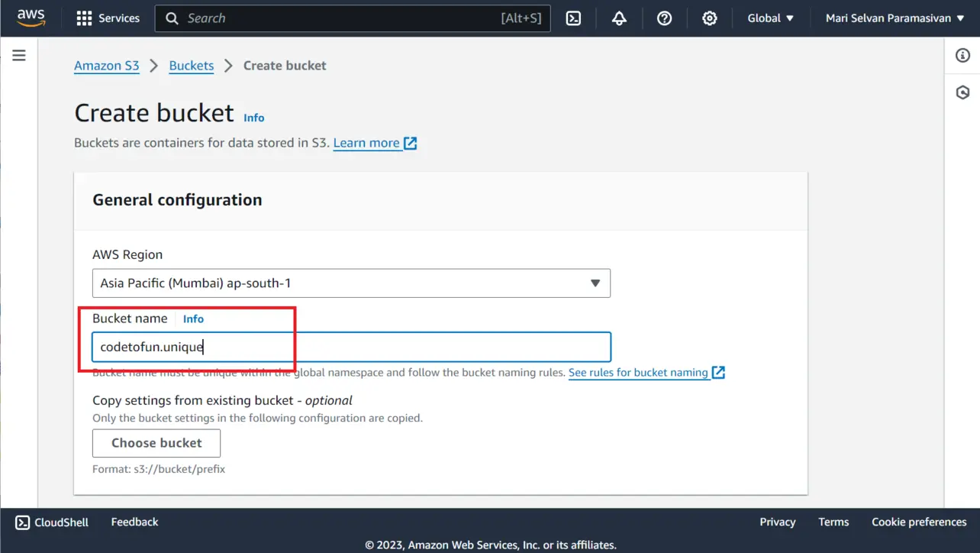Image resolution: width=980 pixels, height=553 pixels.
Task: Open See rules for bucket naming
Action: [638, 373]
